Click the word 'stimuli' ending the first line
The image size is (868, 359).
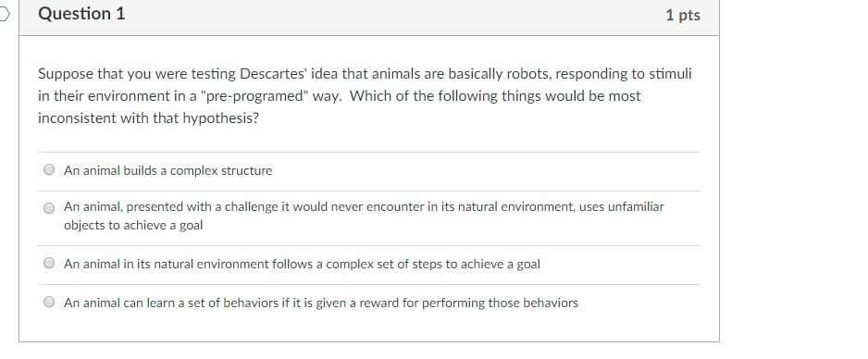[x=669, y=74]
